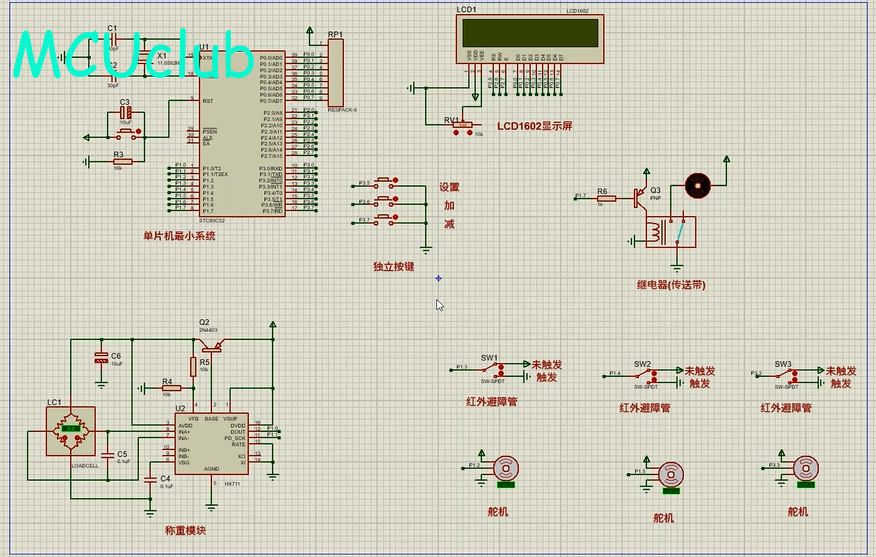The image size is (876, 557).
Task: Click the 称重模块 section label
Action: (x=185, y=530)
